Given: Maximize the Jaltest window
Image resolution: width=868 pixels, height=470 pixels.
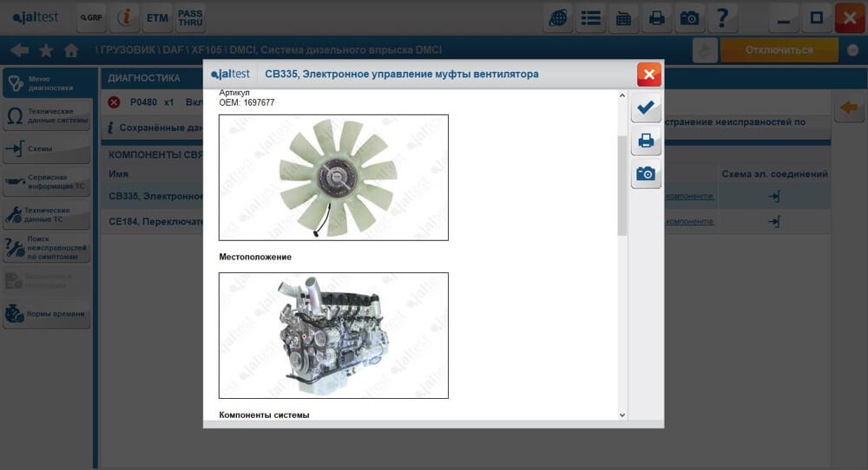Looking at the screenshot, I should (x=817, y=17).
